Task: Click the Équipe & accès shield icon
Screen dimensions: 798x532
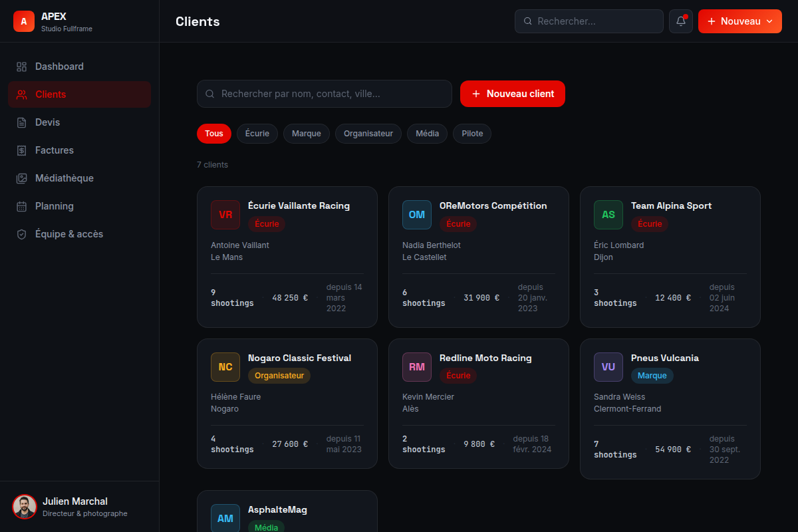Action: click(x=22, y=234)
